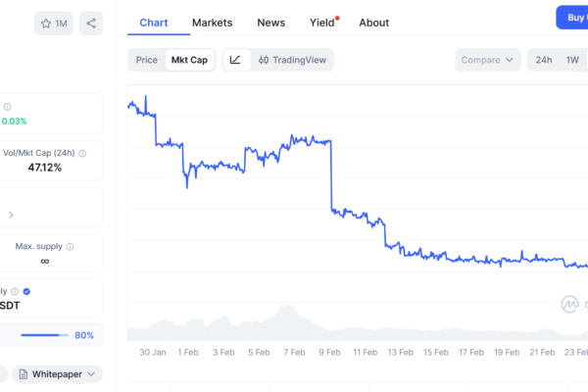Click the blue Buy button
The width and height of the screenshot is (588, 392).
click(x=572, y=18)
